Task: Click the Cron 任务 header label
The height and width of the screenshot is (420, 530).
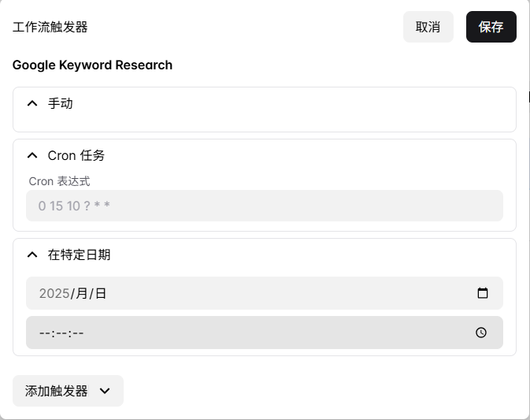Action: pos(76,155)
